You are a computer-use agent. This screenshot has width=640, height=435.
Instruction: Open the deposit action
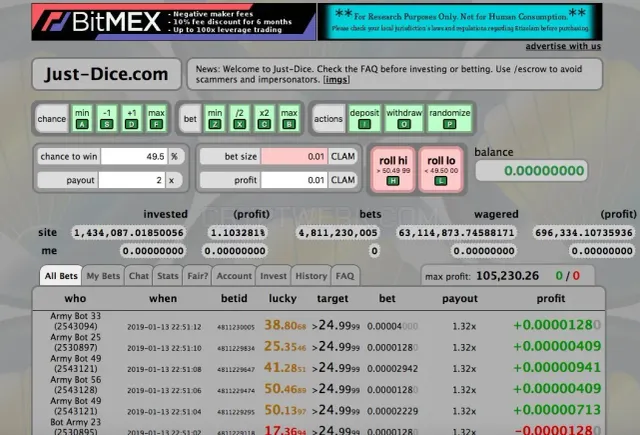(x=364, y=118)
